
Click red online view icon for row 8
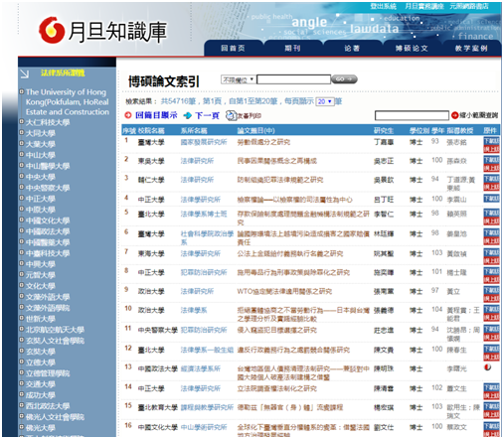click(x=491, y=280)
